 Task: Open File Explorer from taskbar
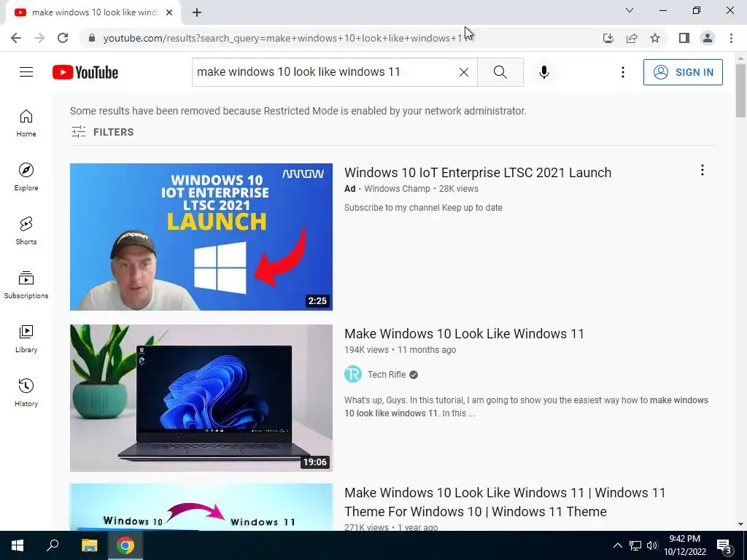pos(89,545)
